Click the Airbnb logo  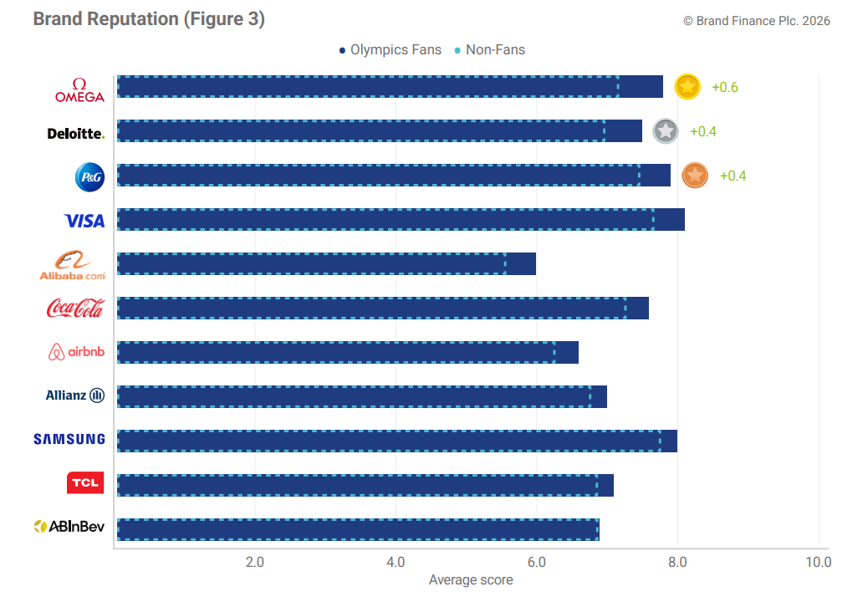(77, 352)
